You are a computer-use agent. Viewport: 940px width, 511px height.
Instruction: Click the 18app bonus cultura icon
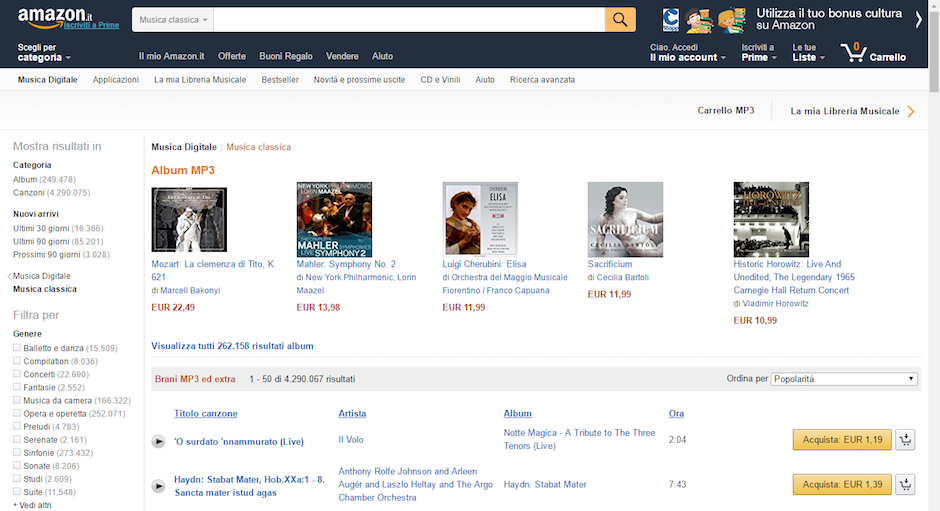point(670,20)
